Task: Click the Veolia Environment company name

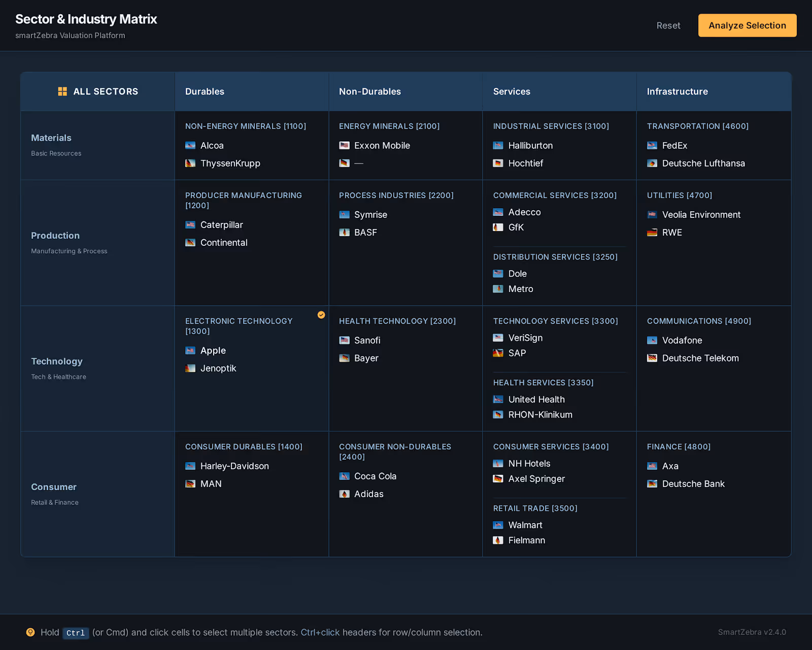Action: point(701,215)
